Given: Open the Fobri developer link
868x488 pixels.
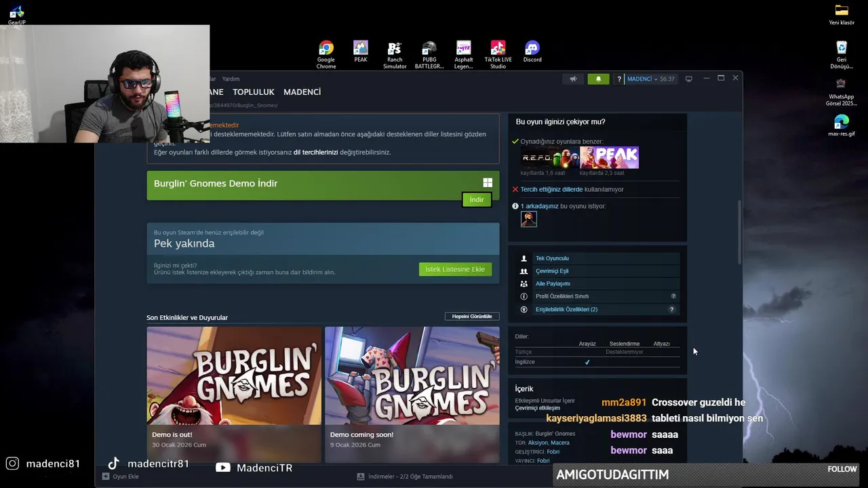Looking at the screenshot, I should pos(553,451).
